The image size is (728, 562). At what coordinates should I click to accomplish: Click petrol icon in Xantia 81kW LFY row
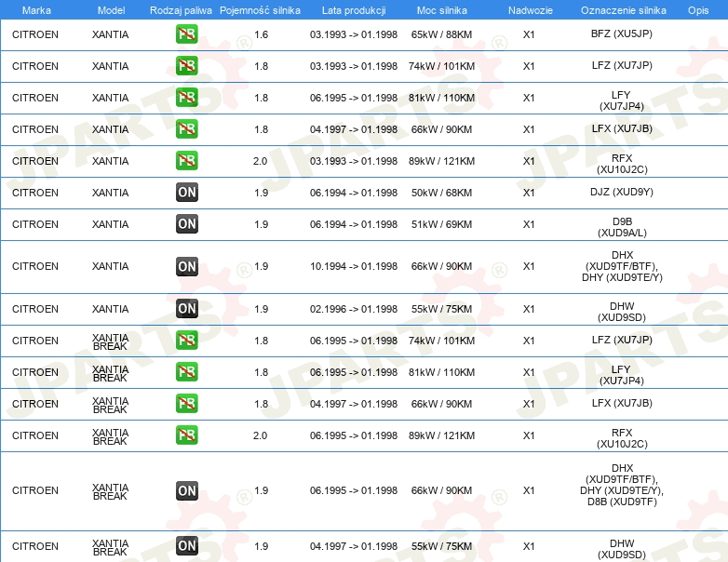pyautogui.click(x=186, y=97)
